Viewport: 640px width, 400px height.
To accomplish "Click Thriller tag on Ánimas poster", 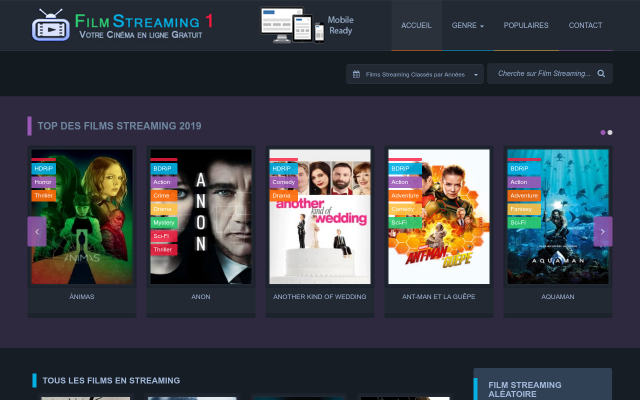I will 44,196.
